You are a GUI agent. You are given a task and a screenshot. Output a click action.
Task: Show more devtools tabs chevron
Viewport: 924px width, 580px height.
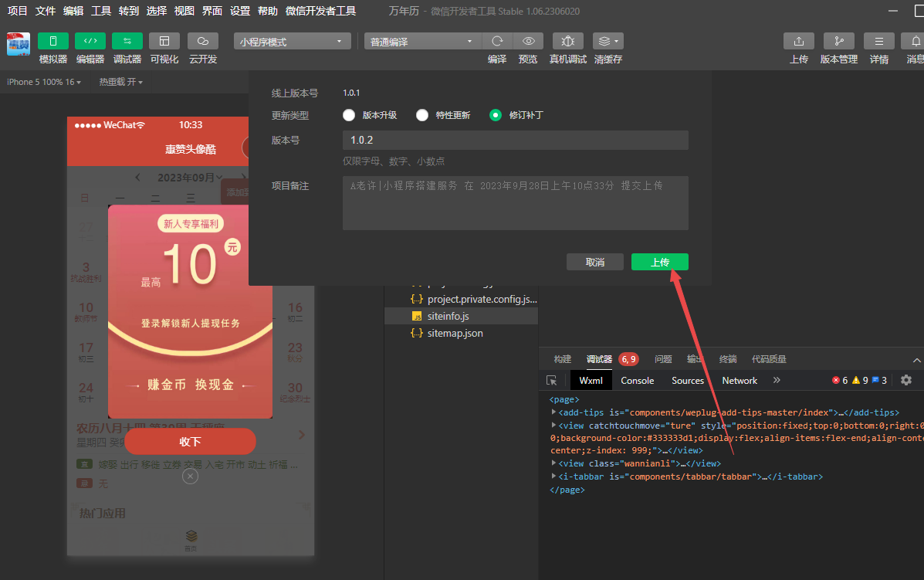pos(777,380)
